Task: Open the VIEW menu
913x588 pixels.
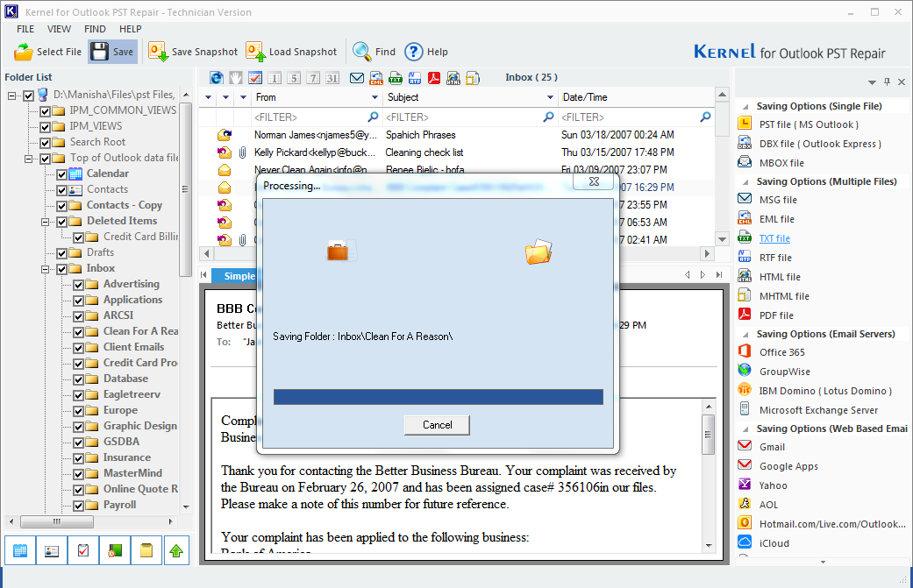Action: (x=59, y=29)
